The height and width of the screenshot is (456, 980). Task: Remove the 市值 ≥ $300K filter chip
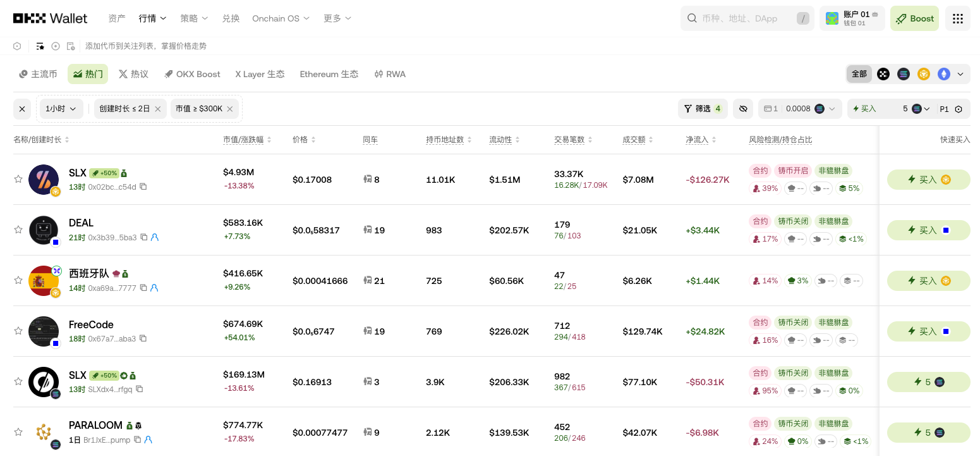click(x=230, y=109)
